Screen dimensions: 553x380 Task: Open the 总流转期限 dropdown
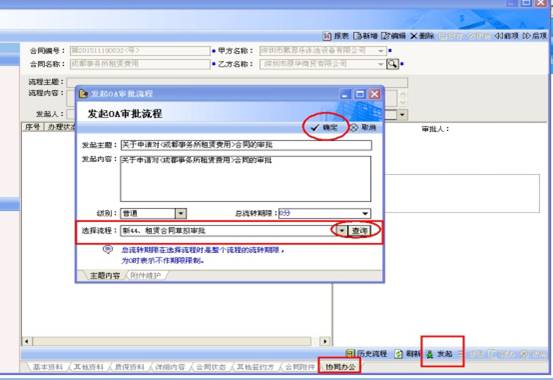coord(365,213)
